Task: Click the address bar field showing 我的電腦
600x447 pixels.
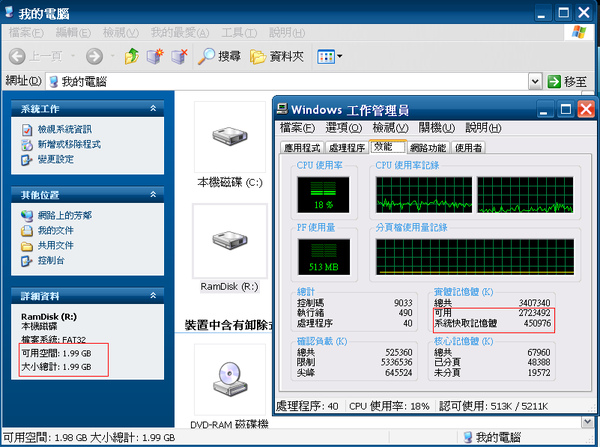Action: coord(287,81)
